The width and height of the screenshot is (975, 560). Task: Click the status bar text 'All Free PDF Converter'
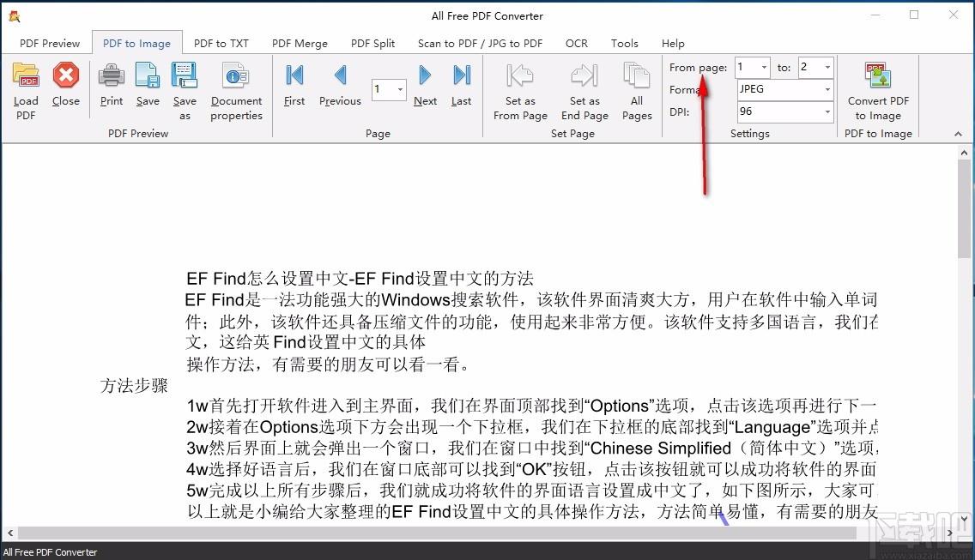(51, 552)
